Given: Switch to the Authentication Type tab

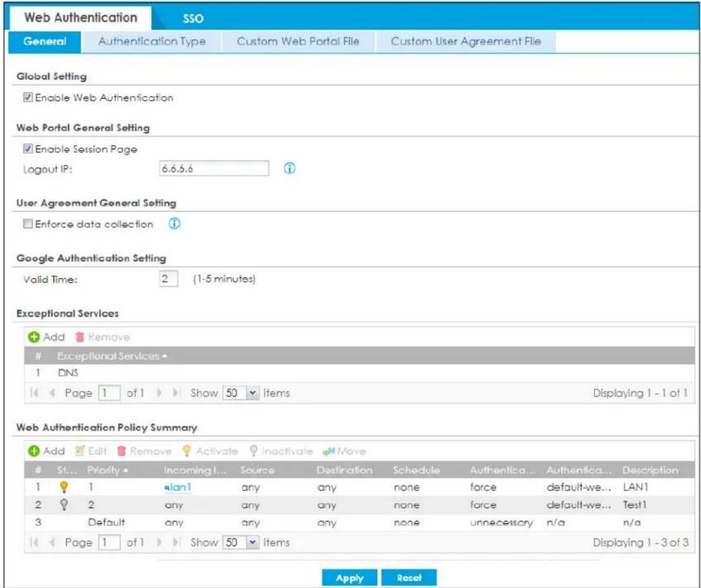Looking at the screenshot, I should click(x=152, y=42).
